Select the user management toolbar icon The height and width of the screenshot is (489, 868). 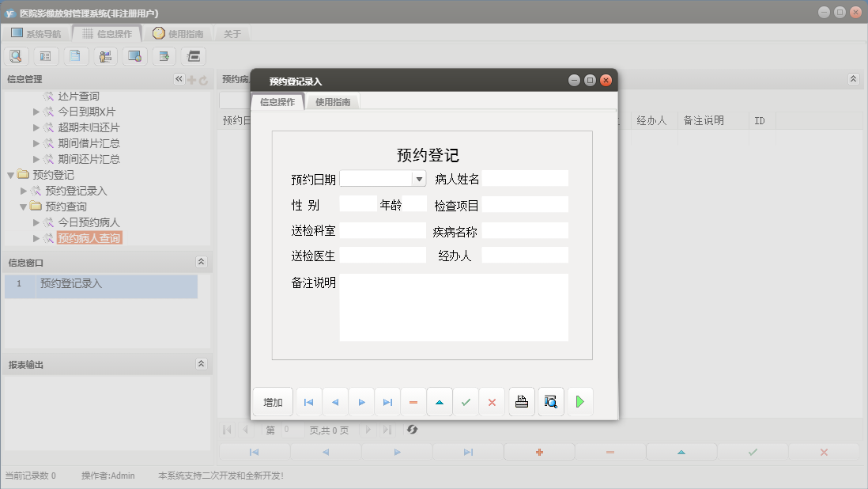(106, 55)
